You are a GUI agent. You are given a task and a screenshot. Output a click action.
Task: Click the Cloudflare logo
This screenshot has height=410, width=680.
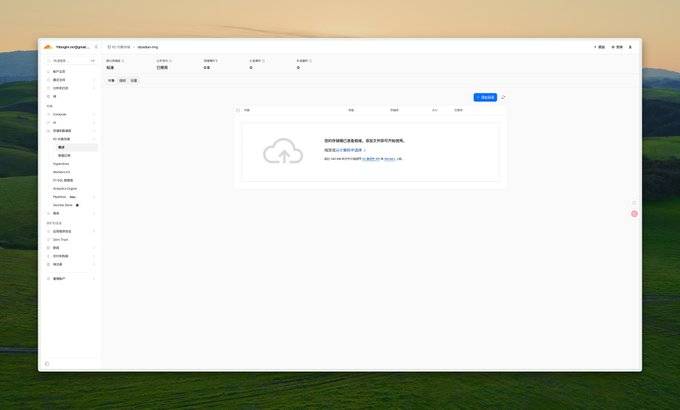(x=48, y=46)
